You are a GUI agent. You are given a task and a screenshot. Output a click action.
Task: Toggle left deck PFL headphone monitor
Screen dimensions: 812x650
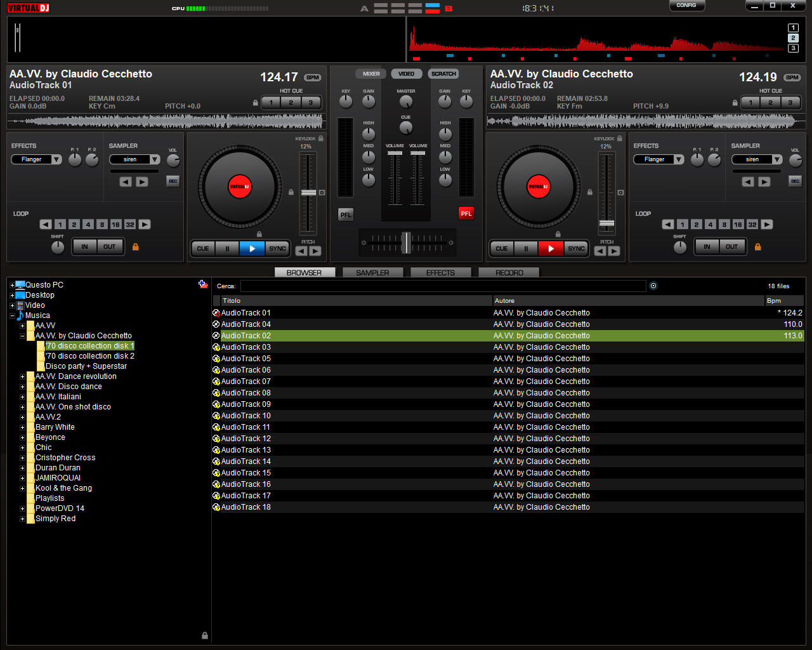(345, 215)
